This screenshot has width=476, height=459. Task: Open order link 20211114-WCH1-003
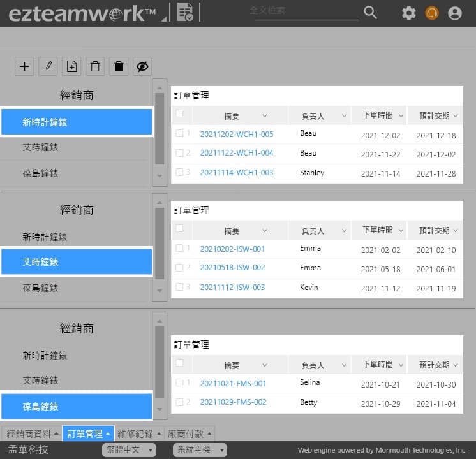click(237, 173)
